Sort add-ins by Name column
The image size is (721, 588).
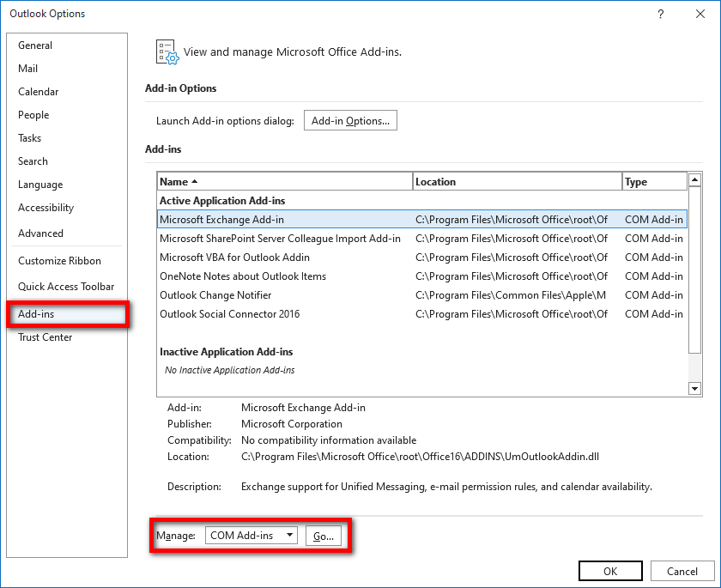click(x=283, y=182)
